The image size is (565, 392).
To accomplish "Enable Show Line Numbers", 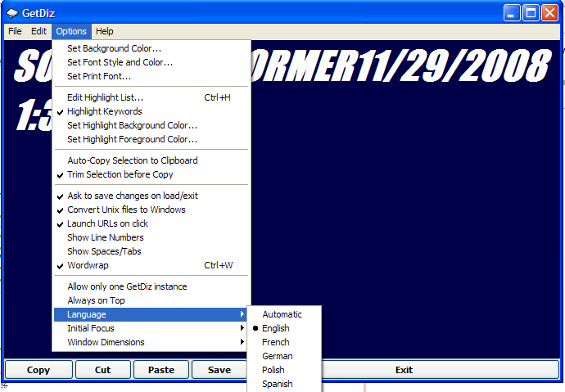I will pos(151,237).
